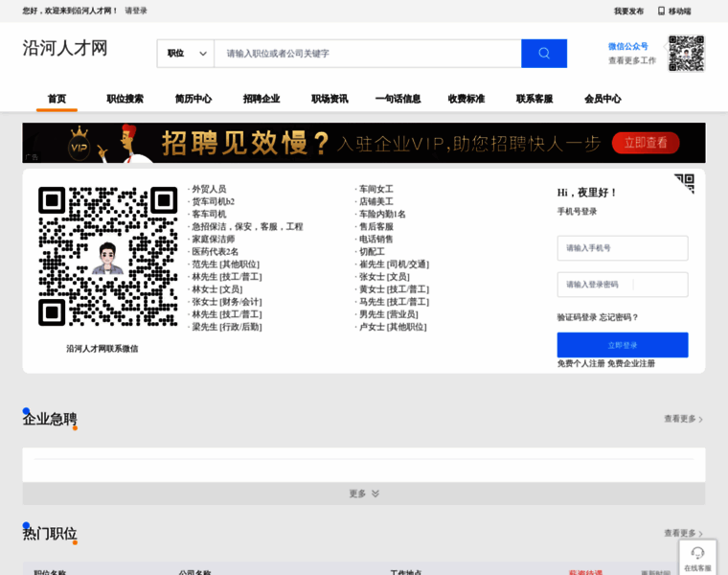This screenshot has height=575, width=728.
Task: Open the 外贸人员 job listing
Action: [x=209, y=190]
